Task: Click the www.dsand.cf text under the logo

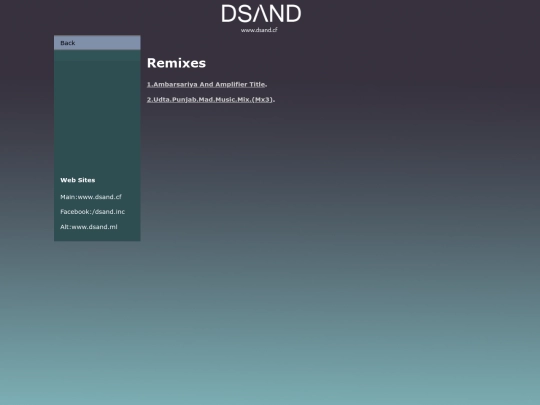Action: tap(259, 30)
